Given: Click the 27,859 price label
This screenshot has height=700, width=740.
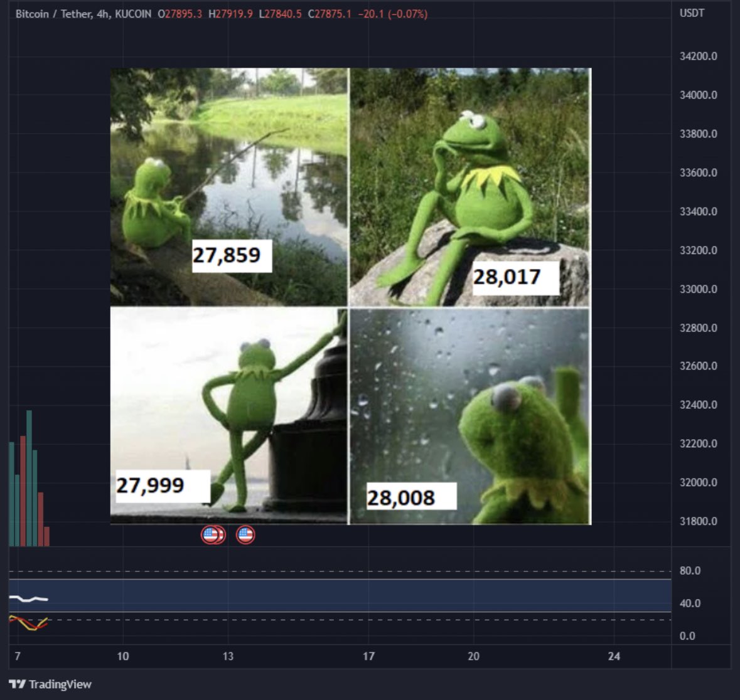Looking at the screenshot, I should tap(232, 256).
